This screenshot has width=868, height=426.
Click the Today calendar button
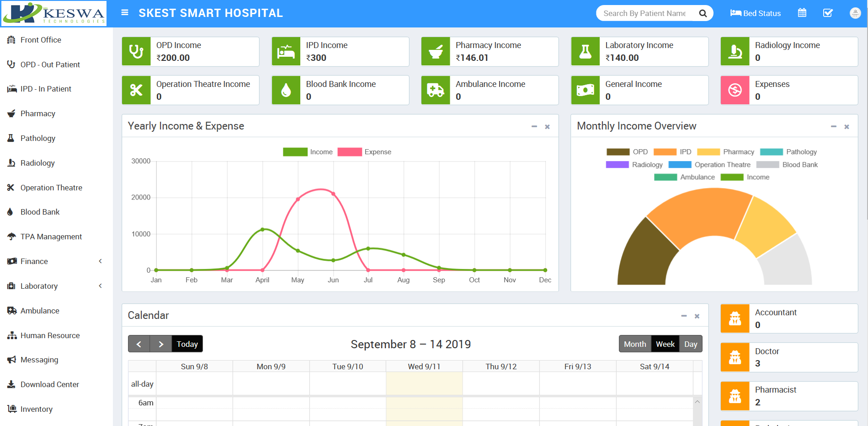coord(187,344)
